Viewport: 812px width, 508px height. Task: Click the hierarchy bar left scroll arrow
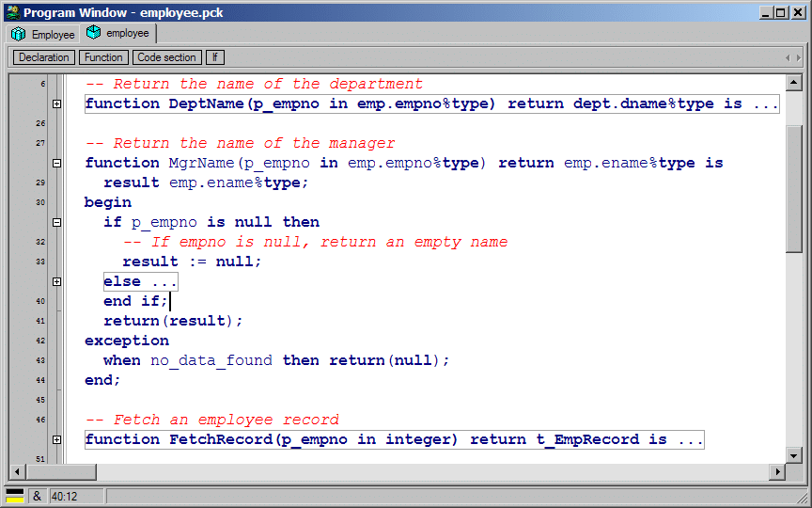(x=788, y=58)
